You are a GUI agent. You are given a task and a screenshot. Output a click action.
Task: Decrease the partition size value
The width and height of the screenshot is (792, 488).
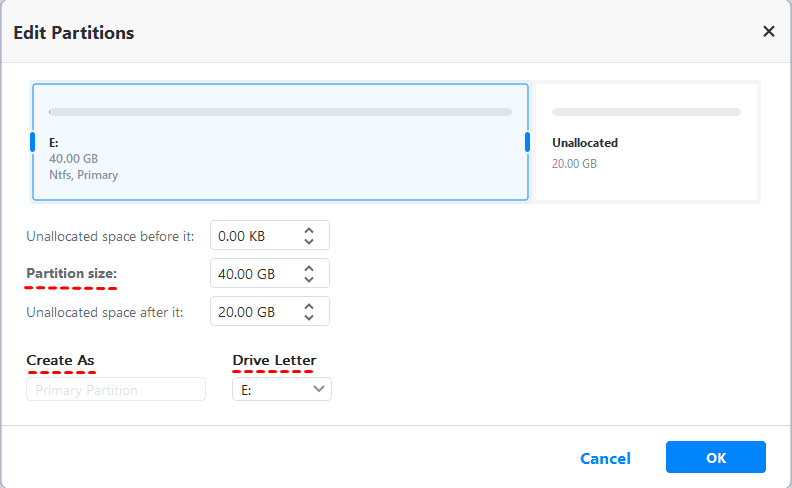[309, 280]
